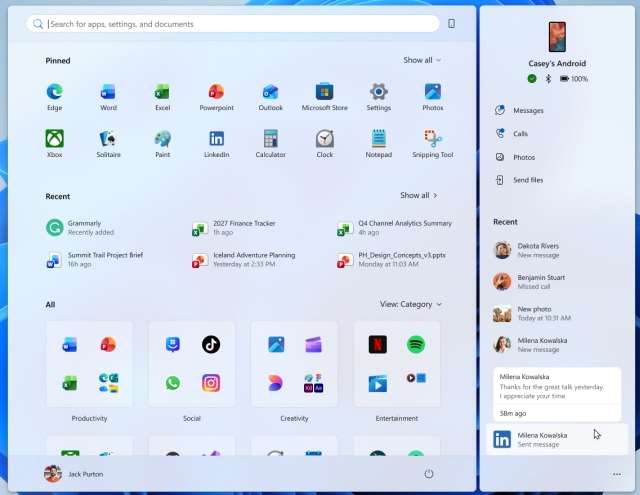Image resolution: width=640 pixels, height=495 pixels.
Task: Launch Netflix in the Entertainment category
Action: pos(378,344)
